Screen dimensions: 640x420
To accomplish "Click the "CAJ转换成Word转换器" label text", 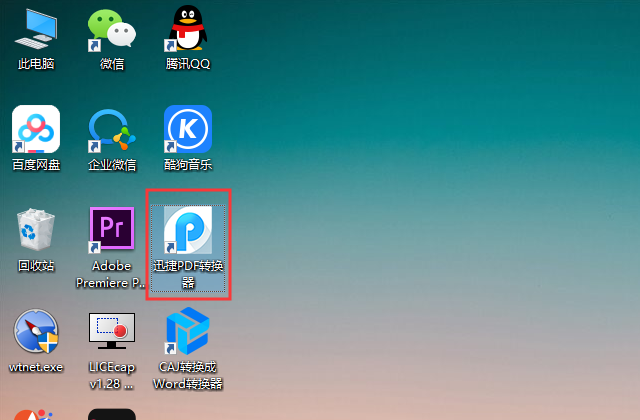I will [x=188, y=376].
